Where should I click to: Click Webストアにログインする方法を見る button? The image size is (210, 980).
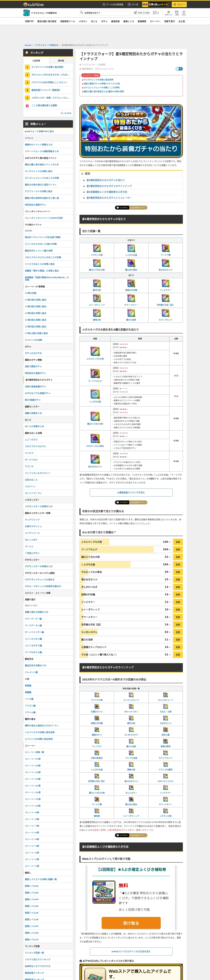(131, 951)
